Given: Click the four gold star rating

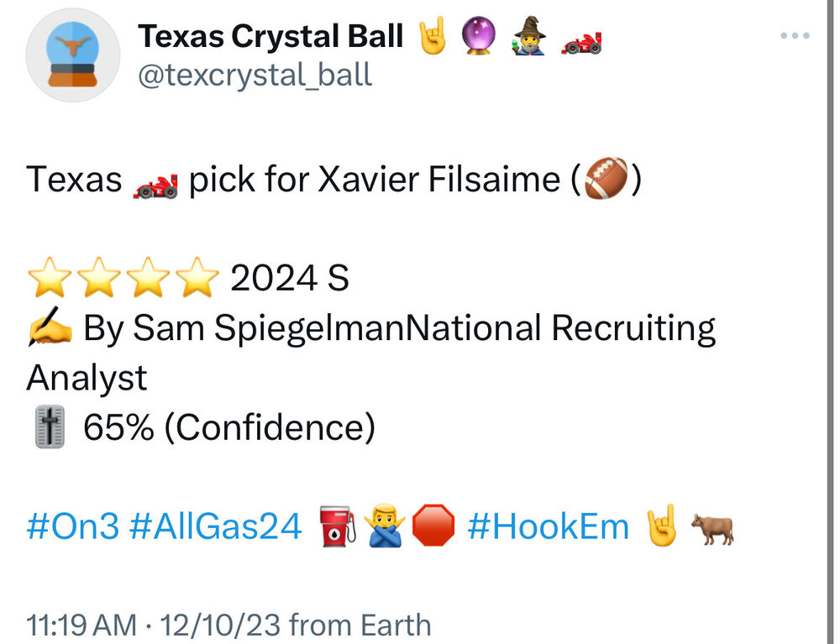Looking at the screenshot, I should (x=123, y=279).
